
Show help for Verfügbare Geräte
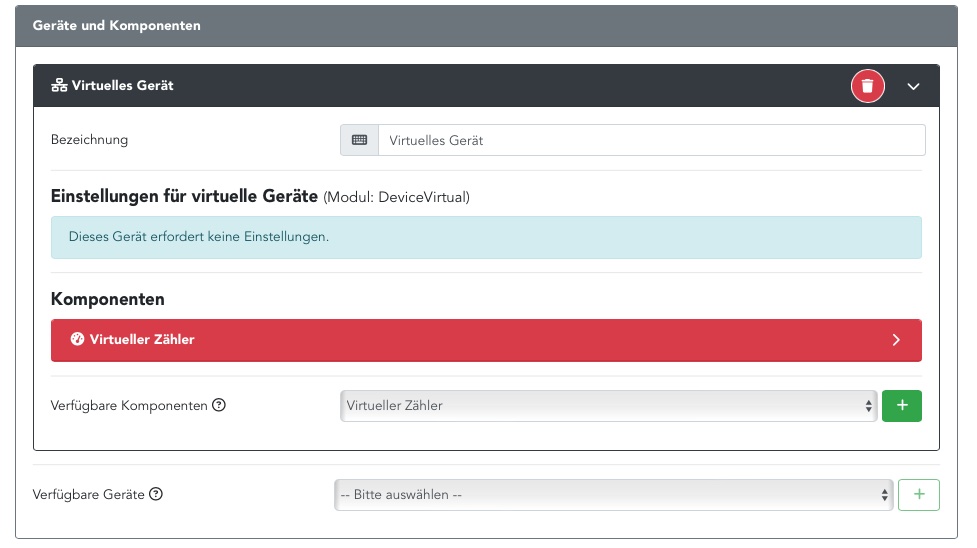156,494
